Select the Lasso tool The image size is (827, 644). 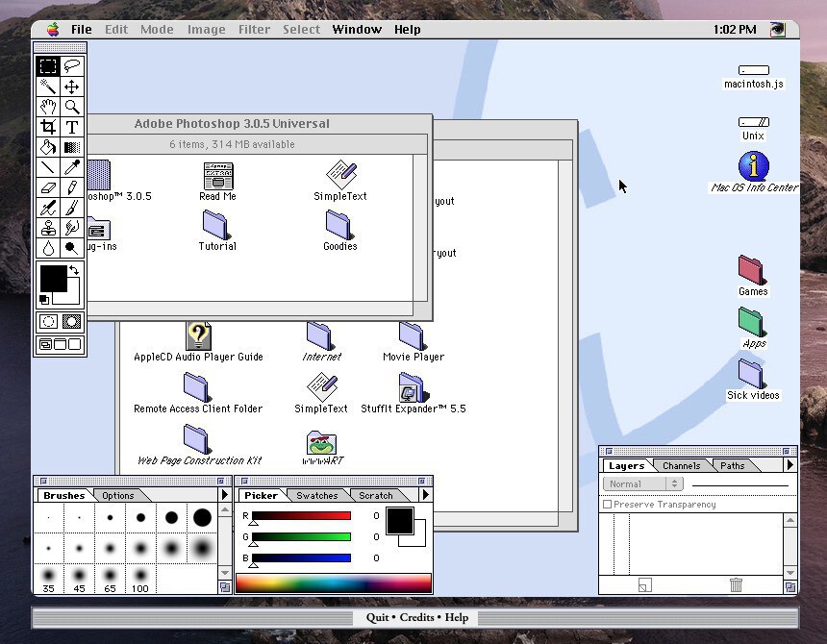72,66
